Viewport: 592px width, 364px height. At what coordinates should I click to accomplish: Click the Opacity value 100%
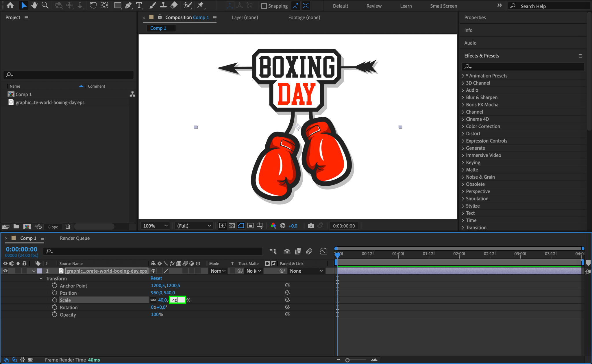coord(155,315)
